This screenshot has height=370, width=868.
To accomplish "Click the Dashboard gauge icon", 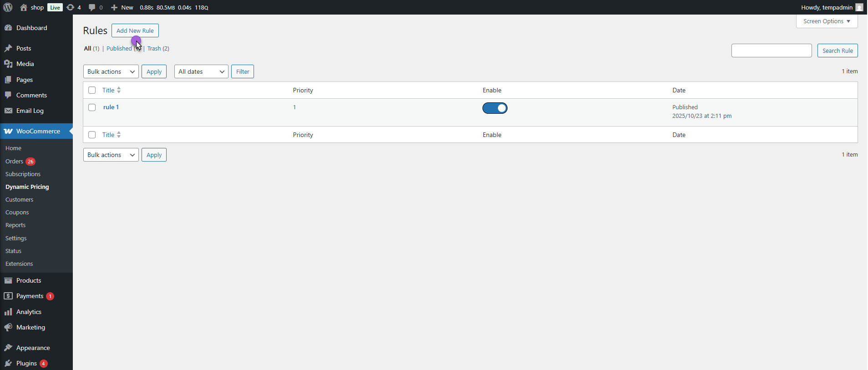I will pos(8,28).
